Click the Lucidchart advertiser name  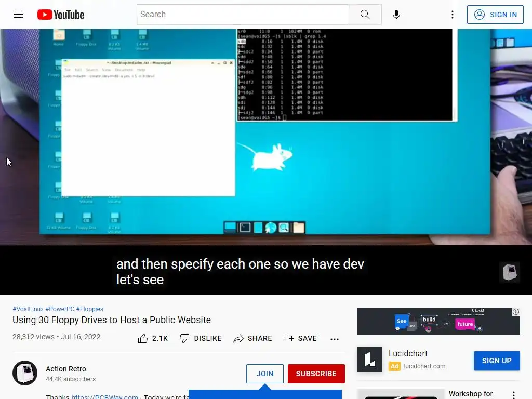(408, 353)
